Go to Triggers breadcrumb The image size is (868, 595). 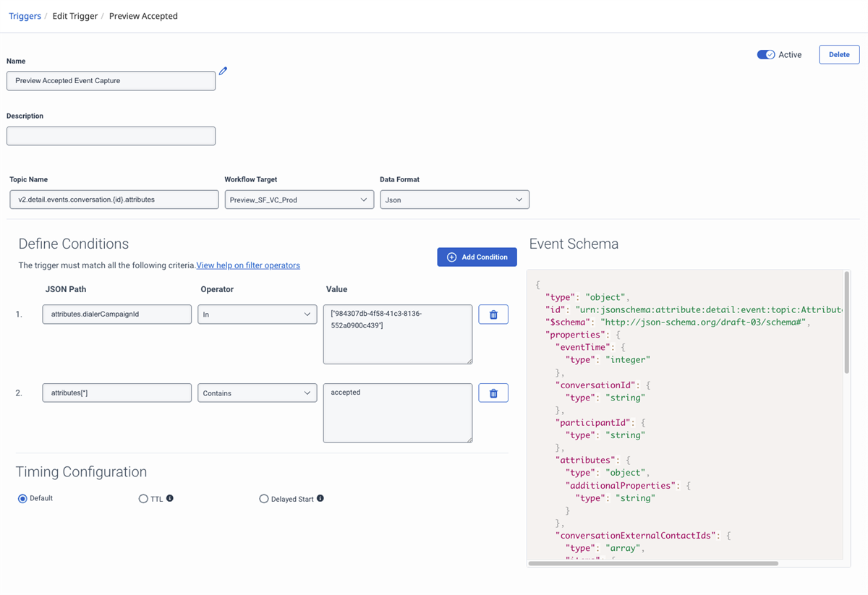[25, 16]
